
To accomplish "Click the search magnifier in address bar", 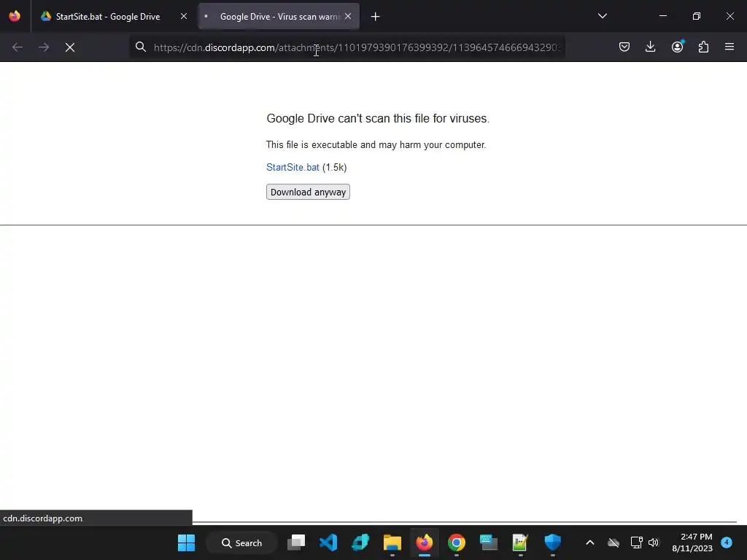I will (141, 47).
